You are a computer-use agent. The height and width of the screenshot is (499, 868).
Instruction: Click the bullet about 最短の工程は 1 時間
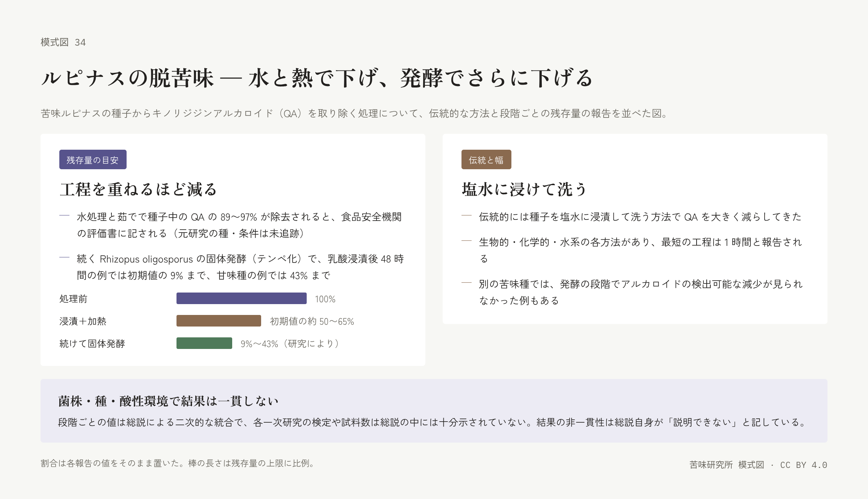pos(641,250)
